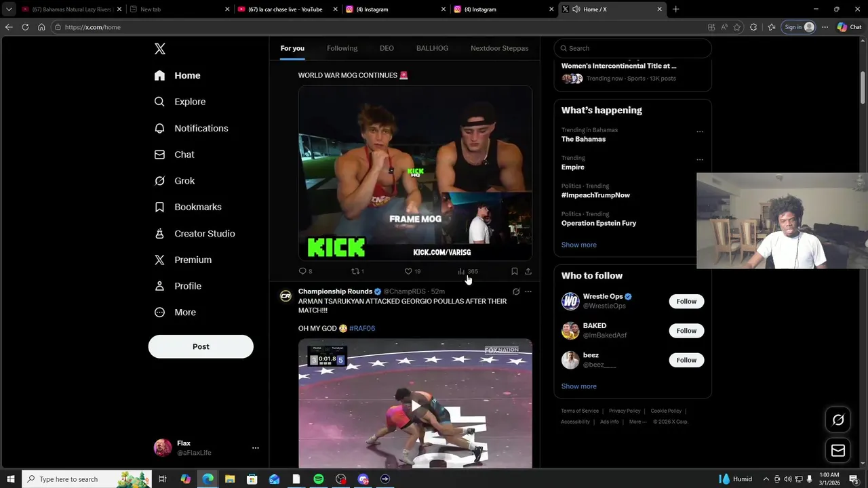Screen dimensions: 868x488
Task: Mute the Home / X browser tab
Action: tap(576, 9)
